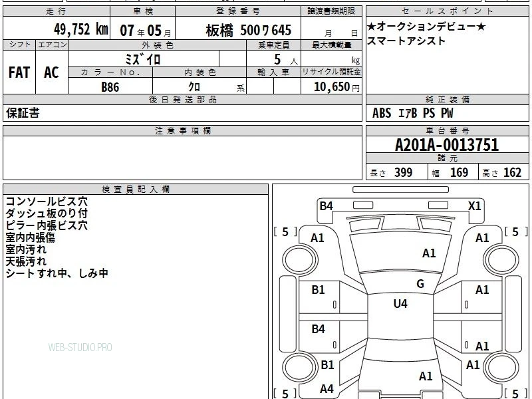The height and width of the screenshot is (399, 532).
Task: Select interior color クロ
Action: point(194,87)
